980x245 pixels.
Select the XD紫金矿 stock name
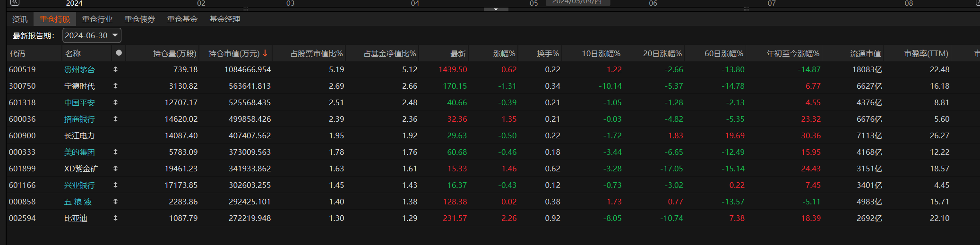[x=81, y=169]
